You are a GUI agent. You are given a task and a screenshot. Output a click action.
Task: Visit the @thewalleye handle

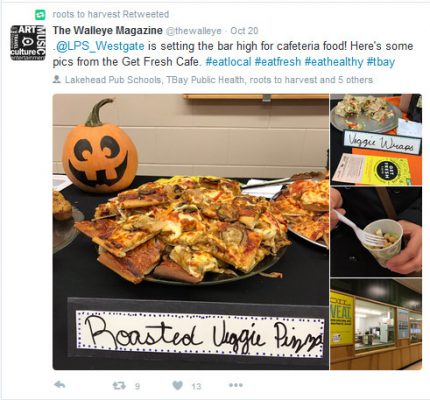(x=193, y=31)
